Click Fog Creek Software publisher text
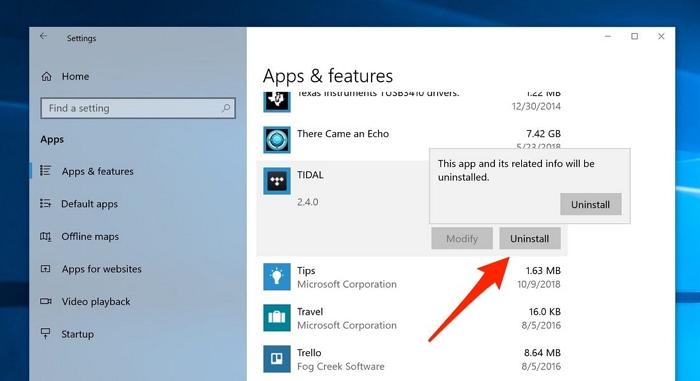The image size is (700, 381). click(x=341, y=367)
